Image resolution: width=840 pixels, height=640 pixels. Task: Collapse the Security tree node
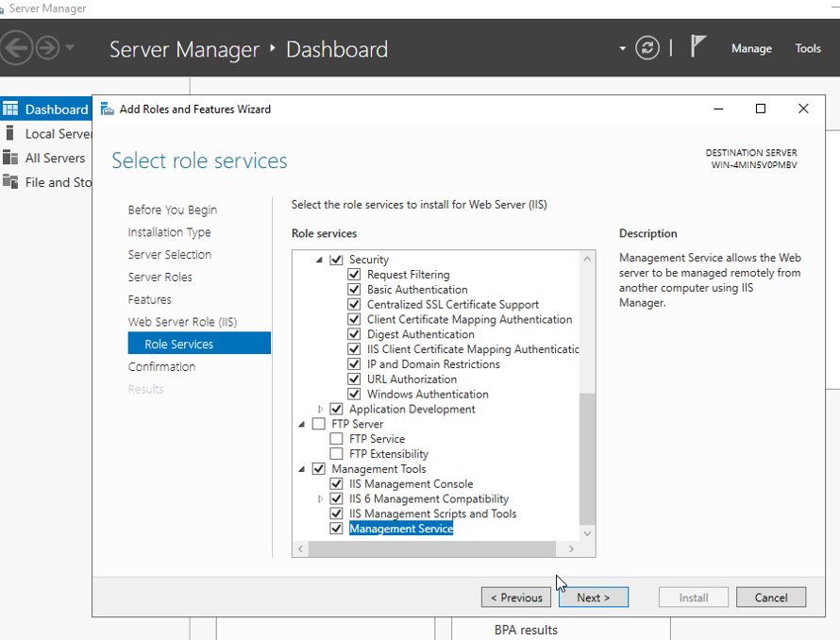[319, 260]
